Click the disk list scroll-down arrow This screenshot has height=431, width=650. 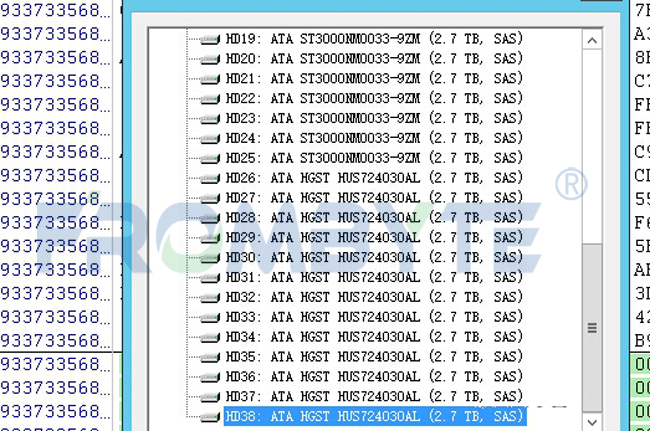click(592, 422)
